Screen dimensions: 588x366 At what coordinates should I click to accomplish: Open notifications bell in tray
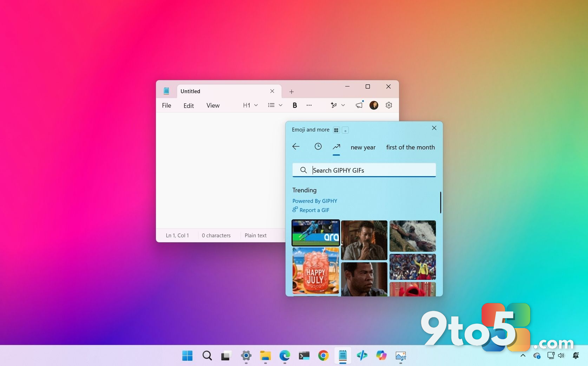coord(576,355)
